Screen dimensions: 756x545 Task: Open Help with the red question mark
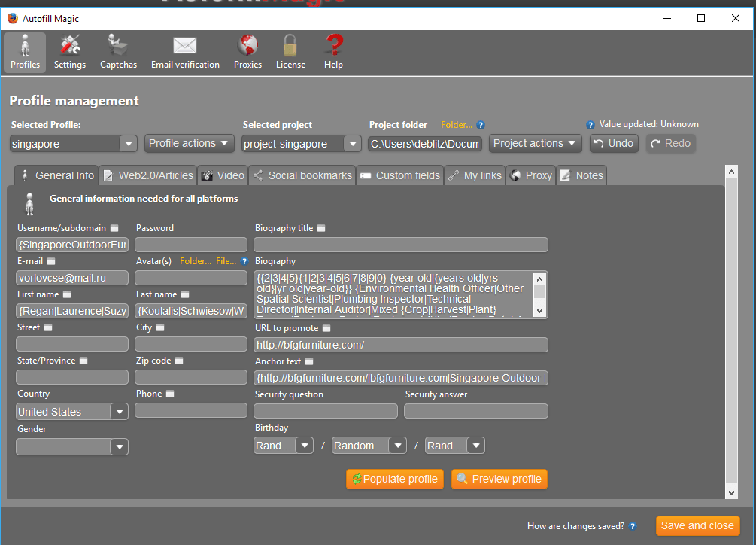pyautogui.click(x=333, y=53)
